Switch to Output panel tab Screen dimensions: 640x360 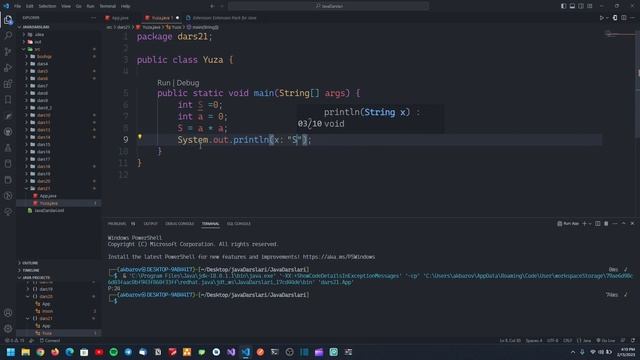[150, 224]
